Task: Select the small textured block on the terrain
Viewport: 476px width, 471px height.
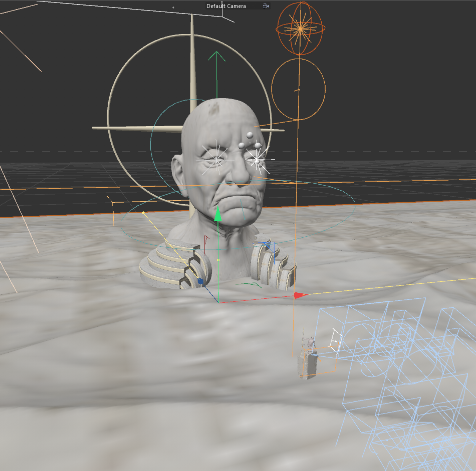Action: (307, 364)
